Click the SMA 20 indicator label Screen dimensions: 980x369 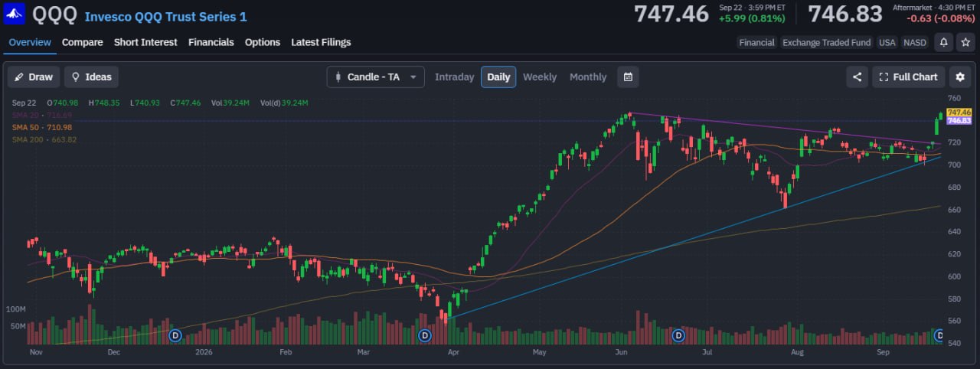click(x=42, y=115)
